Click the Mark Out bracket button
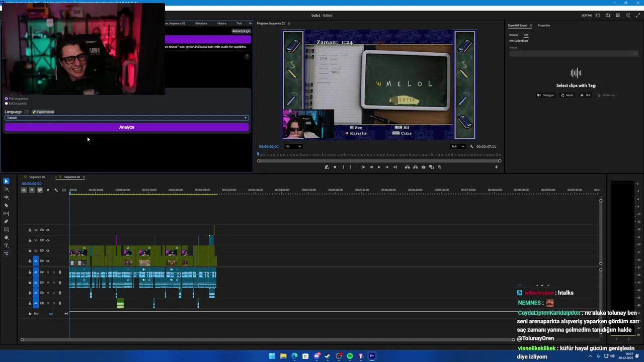 click(x=351, y=167)
